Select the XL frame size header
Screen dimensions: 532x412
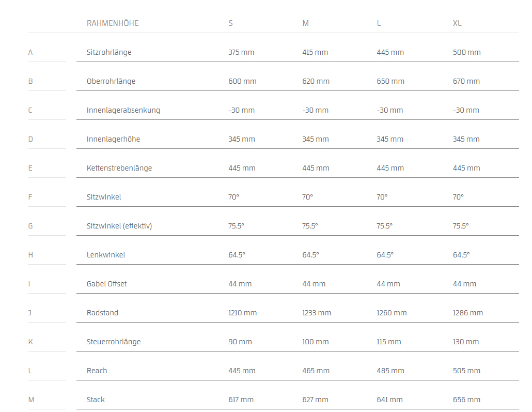[x=457, y=23]
